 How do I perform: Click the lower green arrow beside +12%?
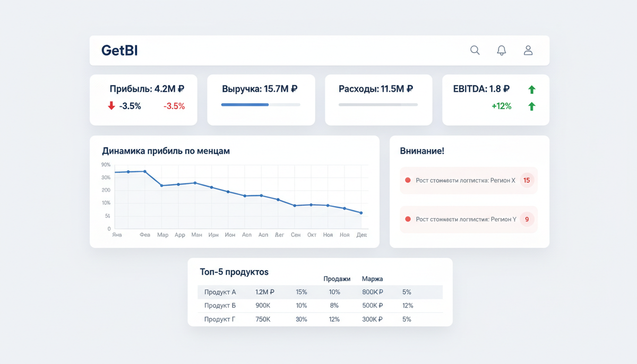[x=532, y=107]
